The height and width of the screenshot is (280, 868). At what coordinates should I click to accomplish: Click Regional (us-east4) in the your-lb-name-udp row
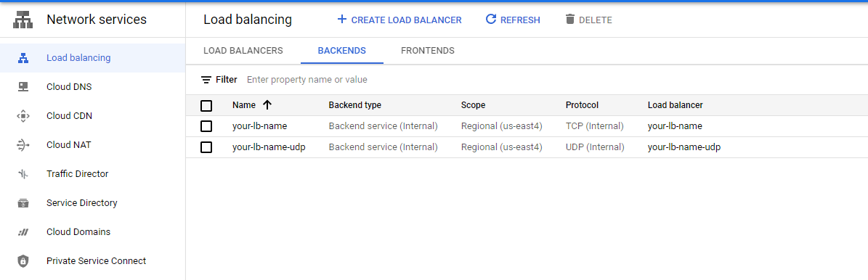point(501,147)
